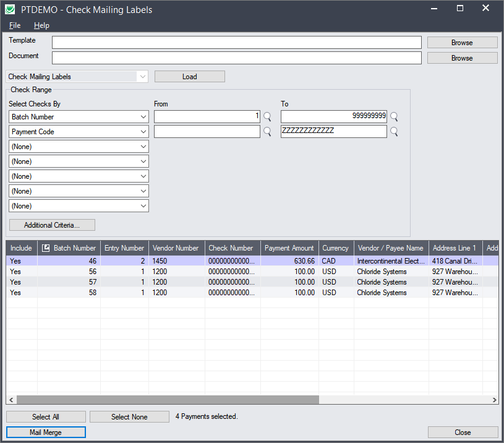This screenshot has height=443, width=504.
Task: Click the icon in Batch Number column header
Action: click(x=46, y=248)
